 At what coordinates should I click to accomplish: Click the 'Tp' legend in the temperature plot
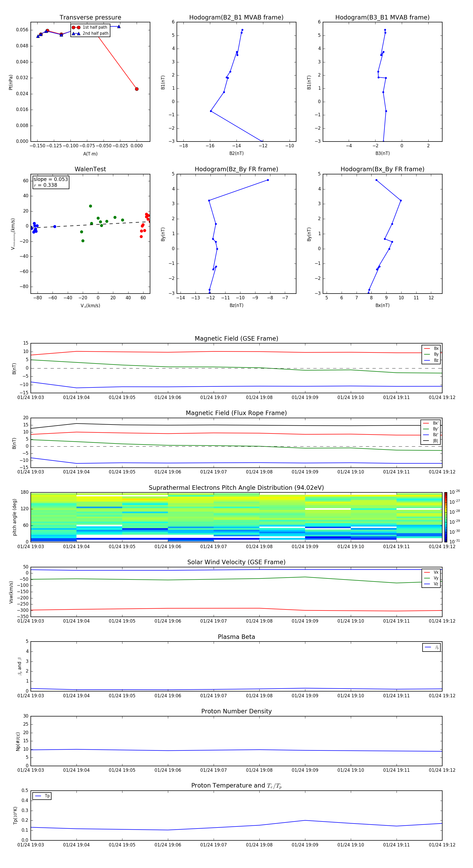42,796
